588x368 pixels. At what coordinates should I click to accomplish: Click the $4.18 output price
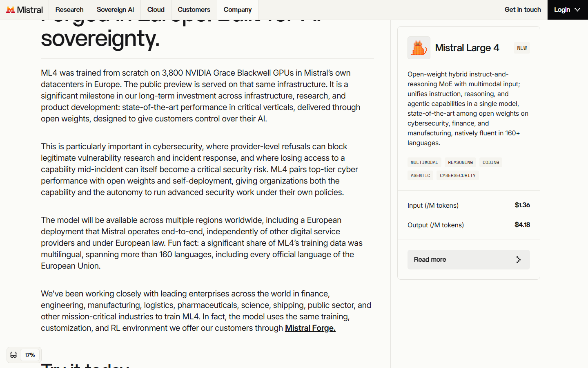pyautogui.click(x=522, y=224)
